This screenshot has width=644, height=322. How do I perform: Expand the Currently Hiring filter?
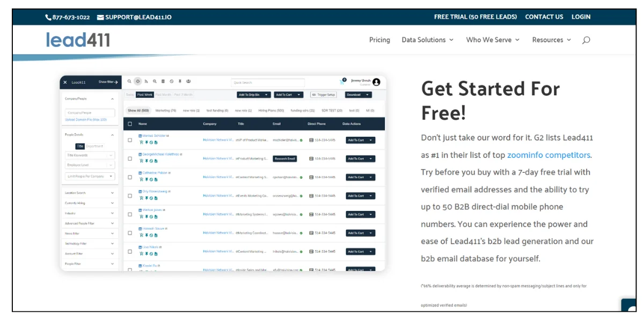(89, 203)
